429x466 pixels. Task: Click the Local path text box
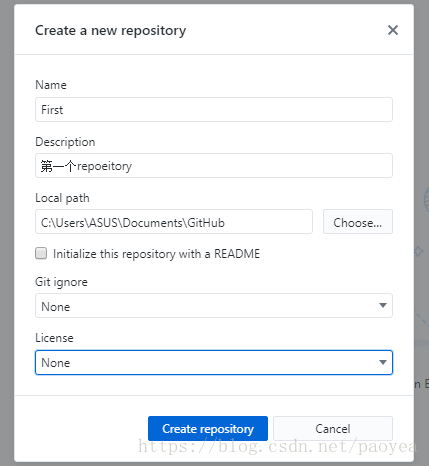pos(174,222)
